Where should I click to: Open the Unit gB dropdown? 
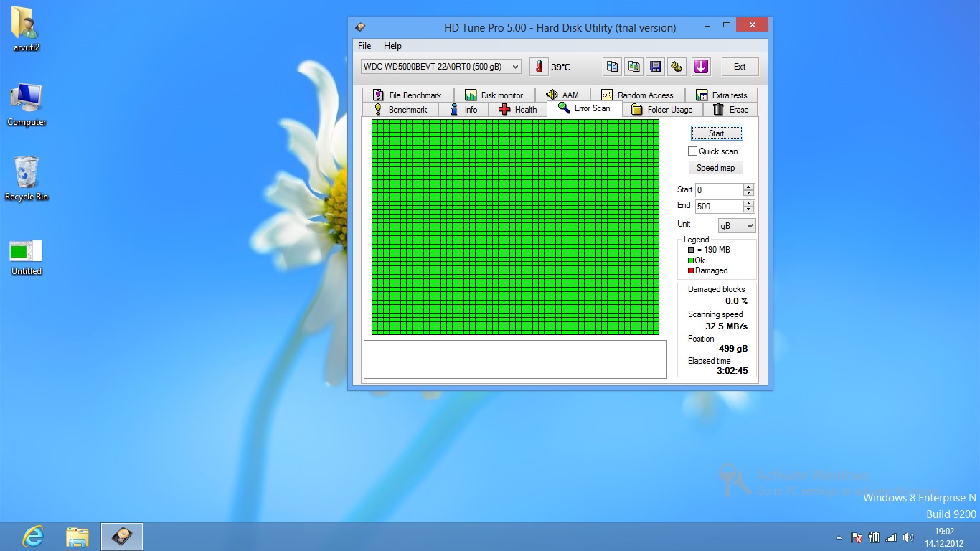[737, 226]
